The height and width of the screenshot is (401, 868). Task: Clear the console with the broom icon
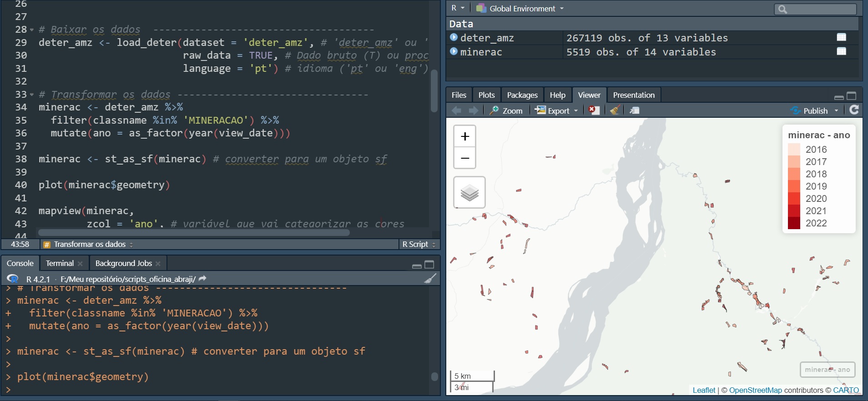(430, 279)
